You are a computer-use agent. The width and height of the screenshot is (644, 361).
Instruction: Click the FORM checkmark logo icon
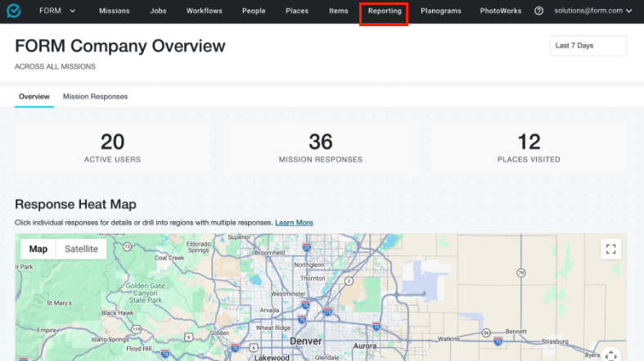(14, 11)
